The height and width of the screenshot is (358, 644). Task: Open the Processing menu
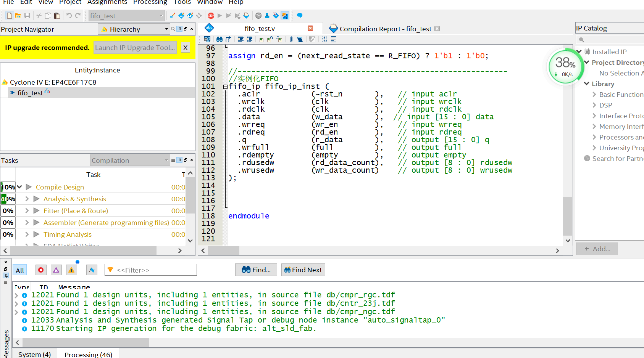point(150,2)
